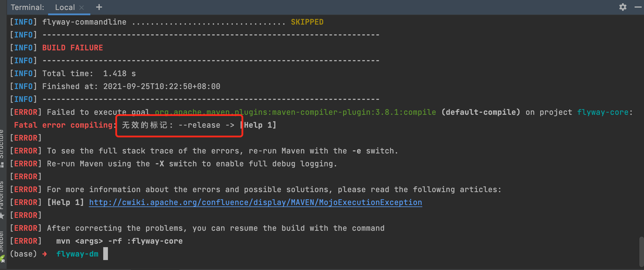This screenshot has width=644, height=270.
Task: Click 'For more information about the errors' line
Action: point(274,189)
